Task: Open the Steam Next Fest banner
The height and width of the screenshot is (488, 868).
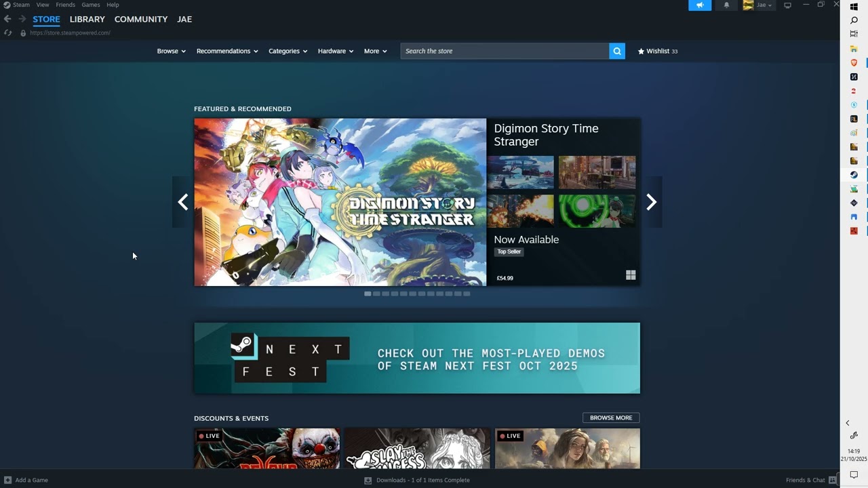Action: point(416,358)
